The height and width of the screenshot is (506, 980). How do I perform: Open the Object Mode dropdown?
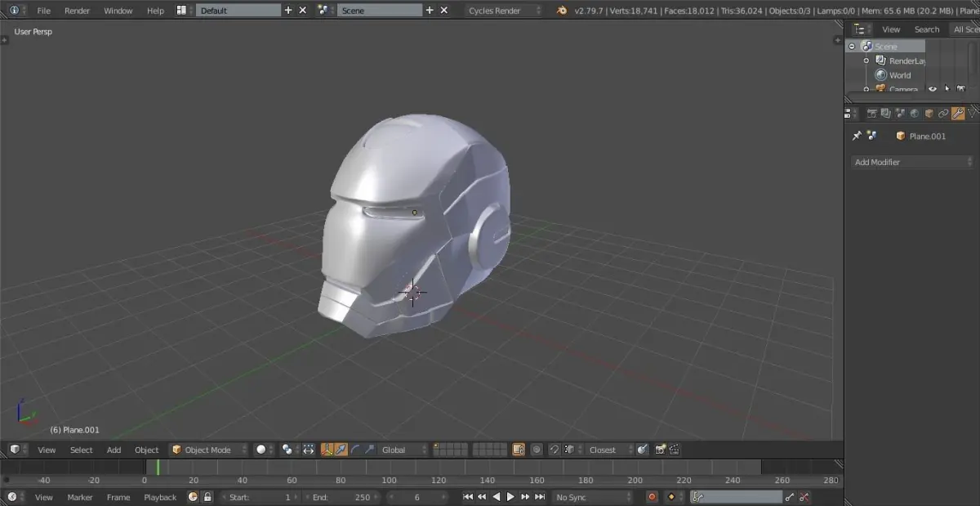tap(208, 450)
